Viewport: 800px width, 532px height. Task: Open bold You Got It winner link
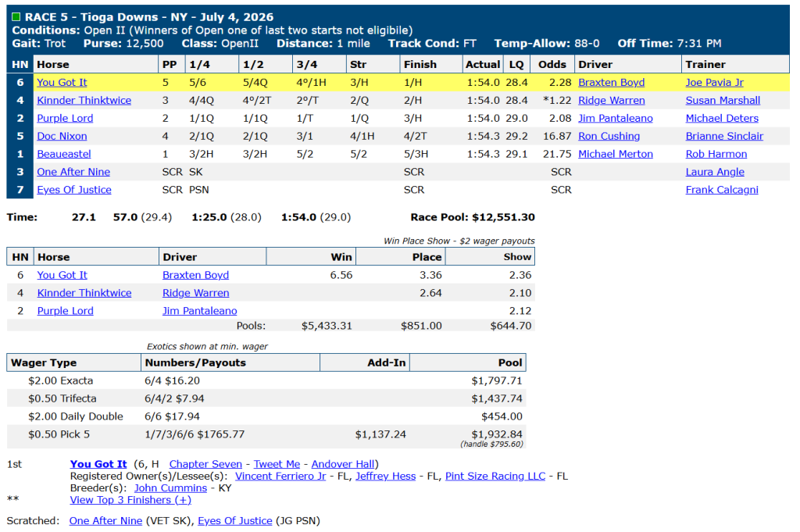[x=98, y=464]
